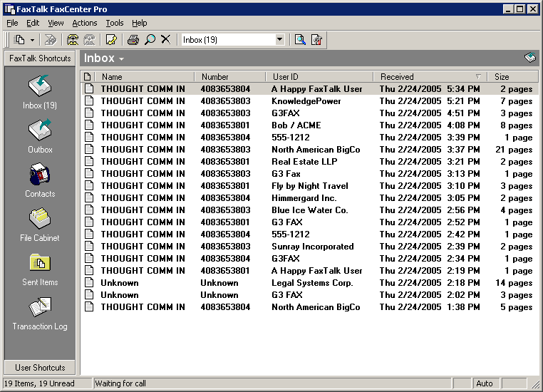Select the Blue Ice Water Co. fax
543x392 pixels.
pyautogui.click(x=309, y=210)
